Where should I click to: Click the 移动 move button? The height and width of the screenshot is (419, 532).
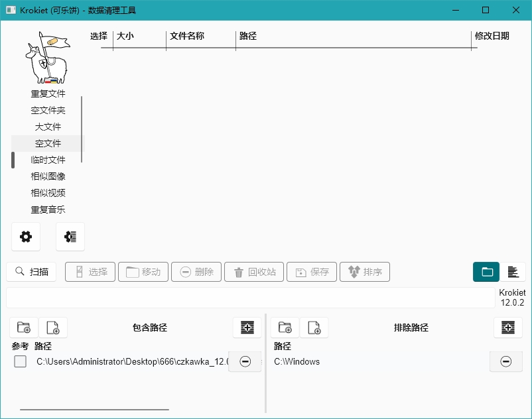tap(143, 272)
